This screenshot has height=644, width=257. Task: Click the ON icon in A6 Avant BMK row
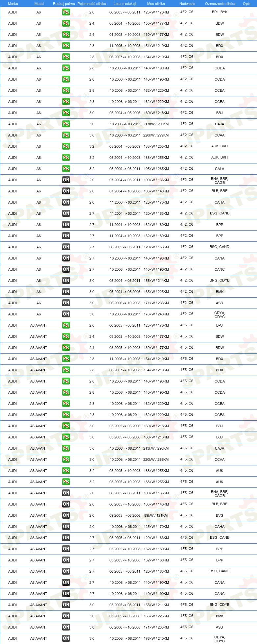(66, 616)
